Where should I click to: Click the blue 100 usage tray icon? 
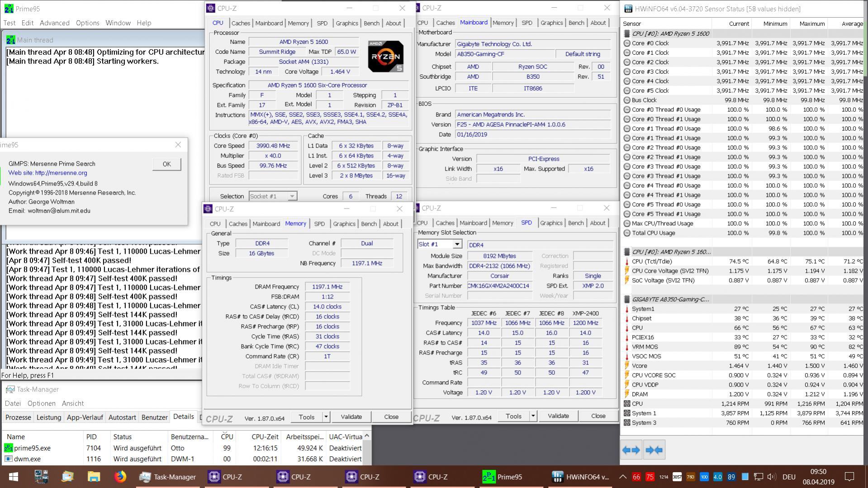point(704,477)
